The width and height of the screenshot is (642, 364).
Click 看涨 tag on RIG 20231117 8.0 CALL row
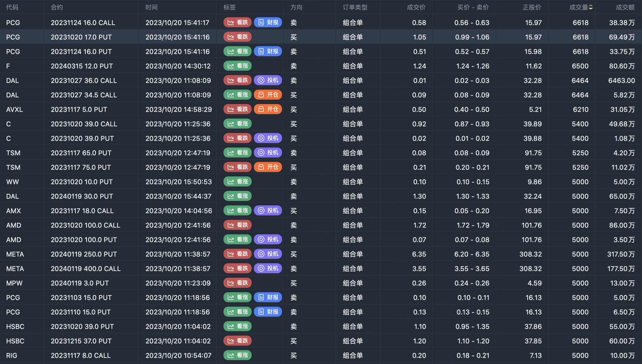pos(237,355)
